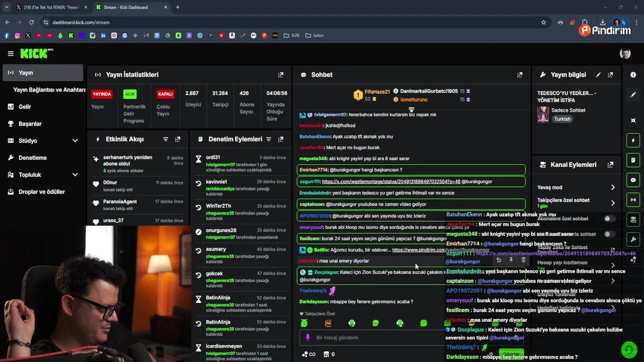This screenshot has width=644, height=362.
Task: Open the browser tab search dropdown
Action: click(x=6, y=7)
